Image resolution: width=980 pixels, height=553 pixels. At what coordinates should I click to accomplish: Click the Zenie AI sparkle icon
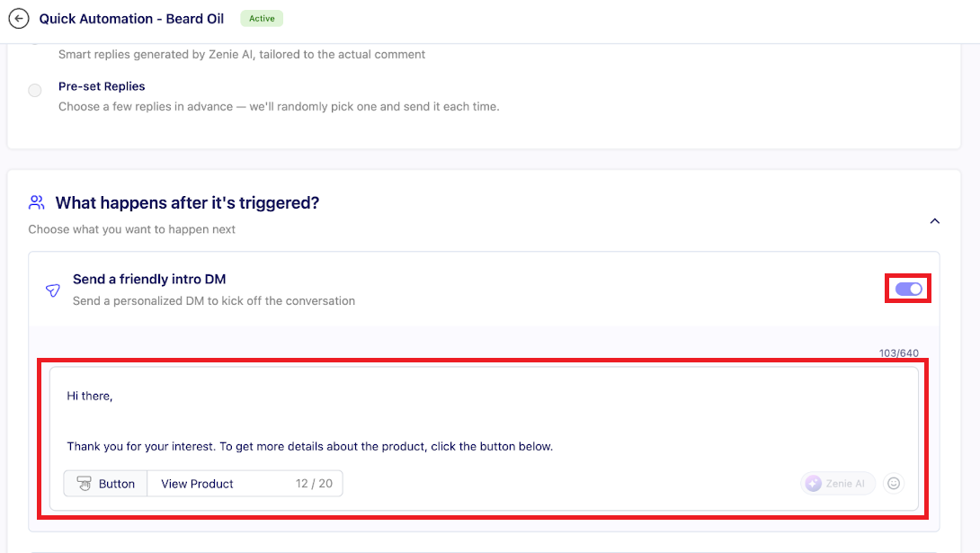click(x=813, y=484)
